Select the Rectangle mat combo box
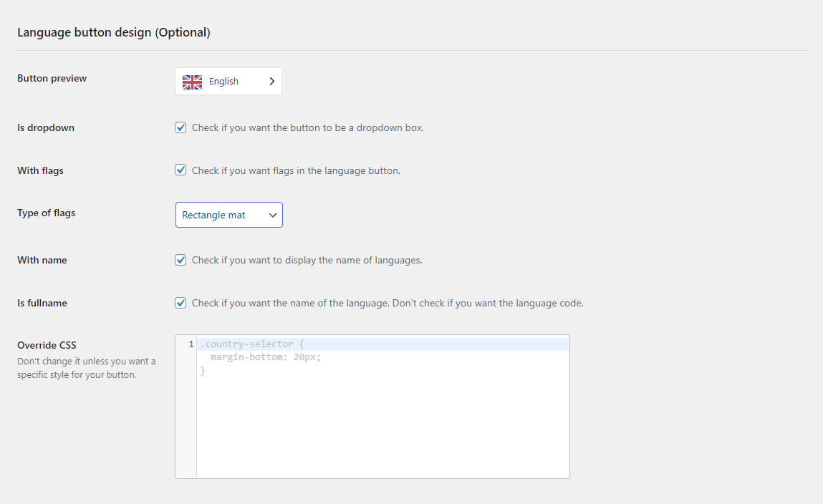This screenshot has width=823, height=504. tap(228, 215)
